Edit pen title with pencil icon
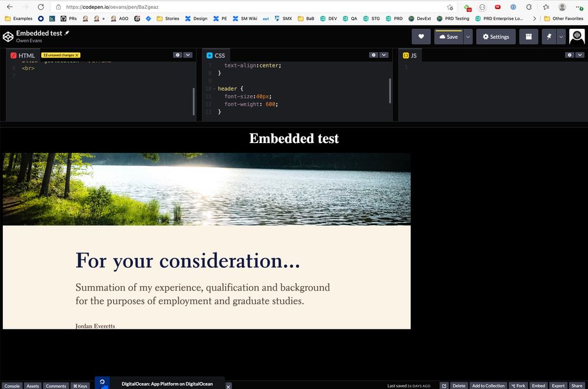This screenshot has width=588, height=389. pyautogui.click(x=67, y=33)
